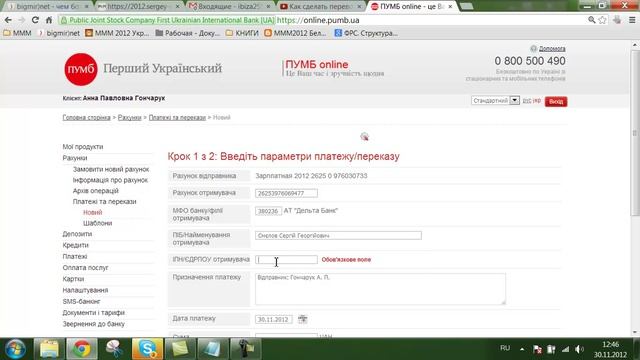Open Налаштування in the sidebar
The height and width of the screenshot is (360, 640).
point(85,290)
